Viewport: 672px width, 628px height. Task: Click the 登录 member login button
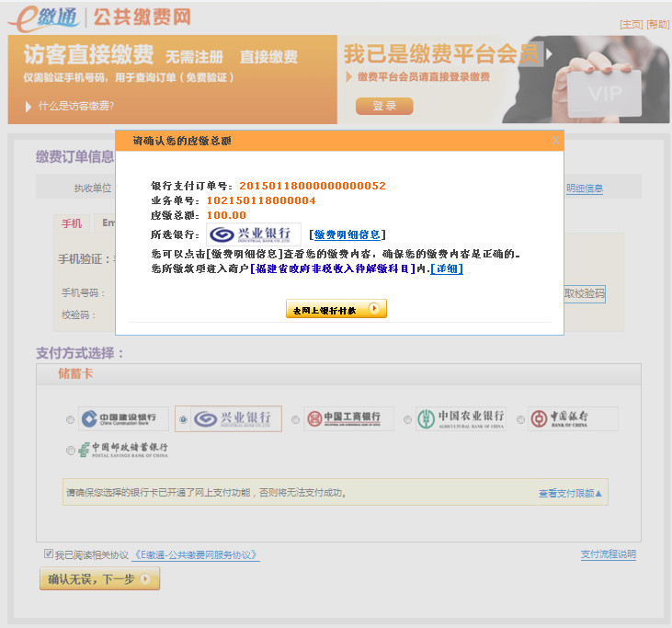[384, 106]
